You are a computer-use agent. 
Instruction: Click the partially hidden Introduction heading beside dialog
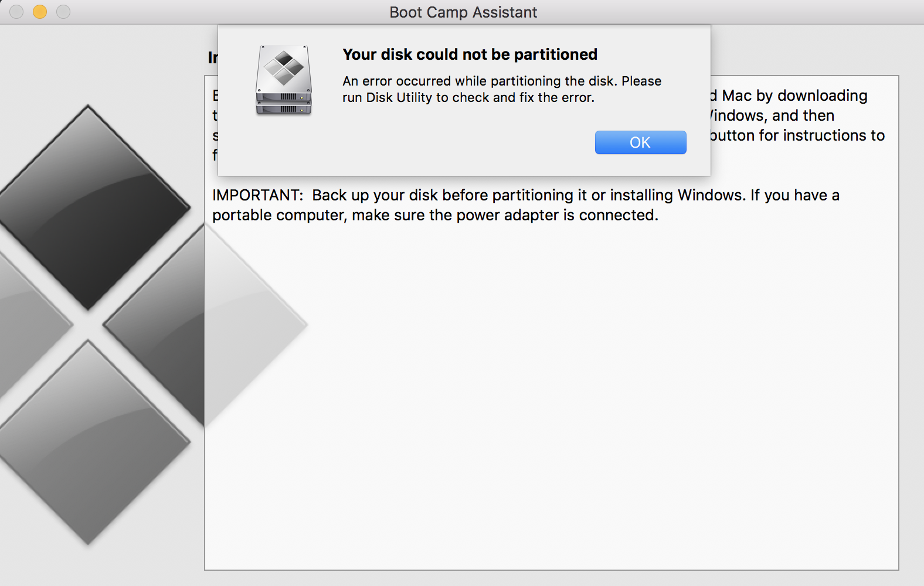tap(212, 57)
